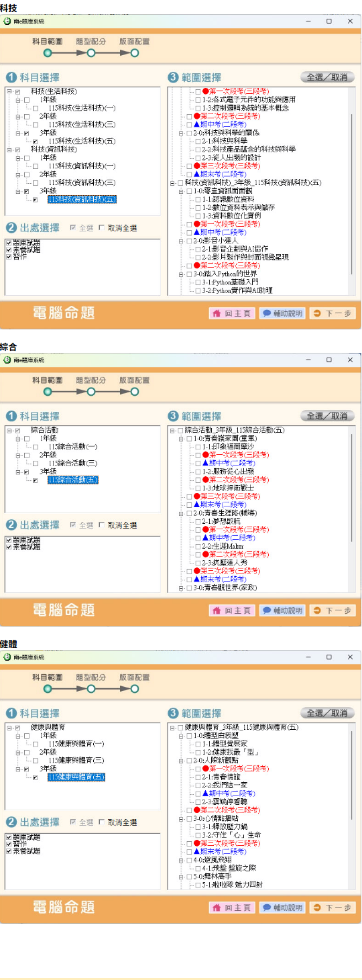Collapse the 綜合活動 subject root node

[x=9, y=430]
